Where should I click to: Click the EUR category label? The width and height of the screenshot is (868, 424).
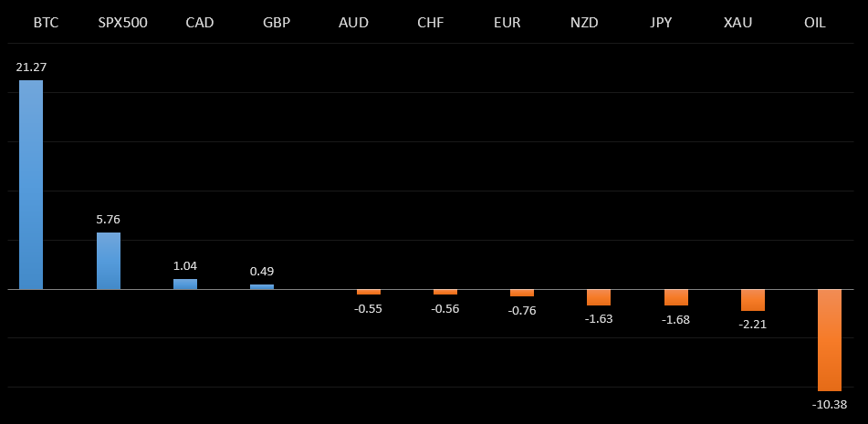pyautogui.click(x=506, y=22)
